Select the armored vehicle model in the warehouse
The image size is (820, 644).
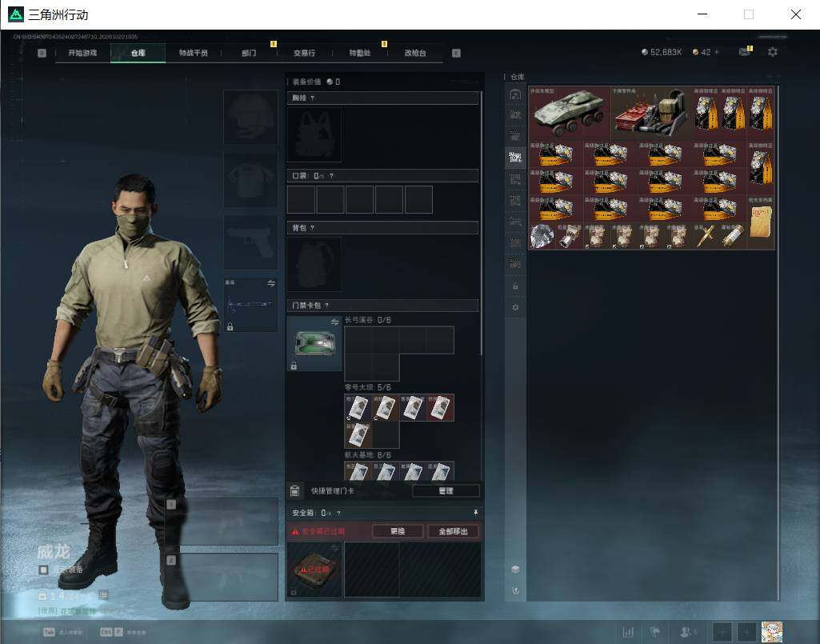[570, 114]
